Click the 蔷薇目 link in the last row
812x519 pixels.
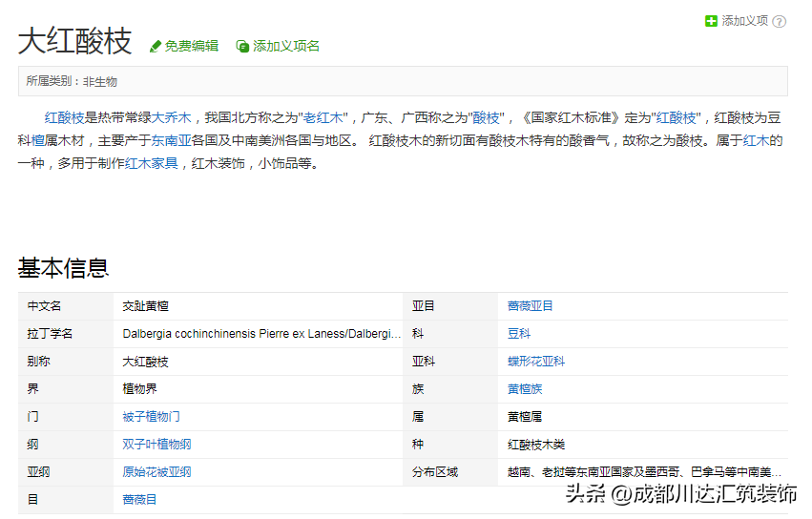(x=139, y=500)
